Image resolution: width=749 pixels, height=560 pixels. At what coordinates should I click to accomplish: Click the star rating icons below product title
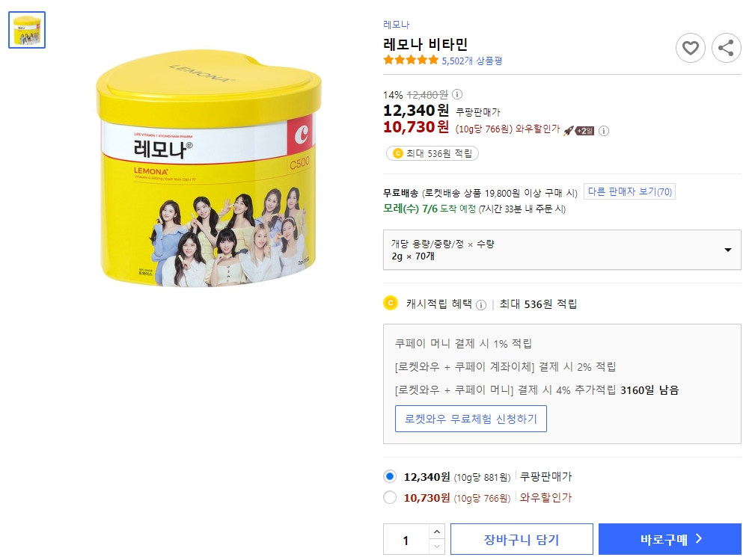409,61
